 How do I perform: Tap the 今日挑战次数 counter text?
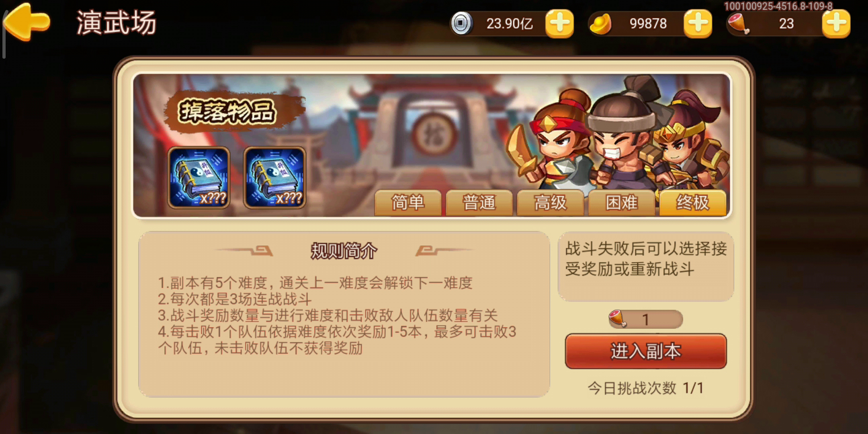[x=645, y=388]
